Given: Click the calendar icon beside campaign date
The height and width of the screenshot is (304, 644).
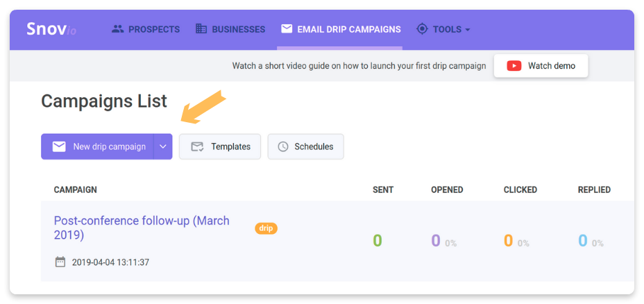Looking at the screenshot, I should (60, 262).
